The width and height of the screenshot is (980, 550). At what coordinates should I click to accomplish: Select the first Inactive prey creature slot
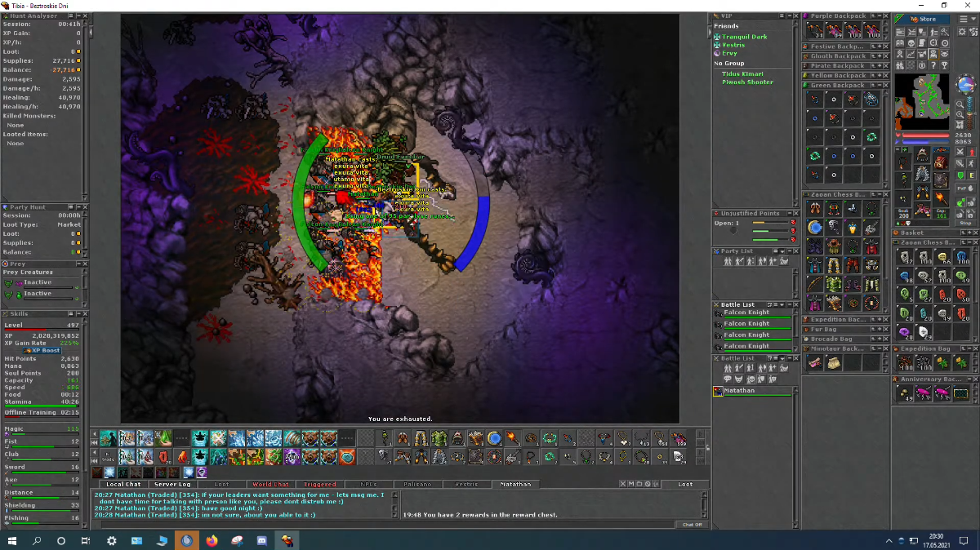click(42, 283)
